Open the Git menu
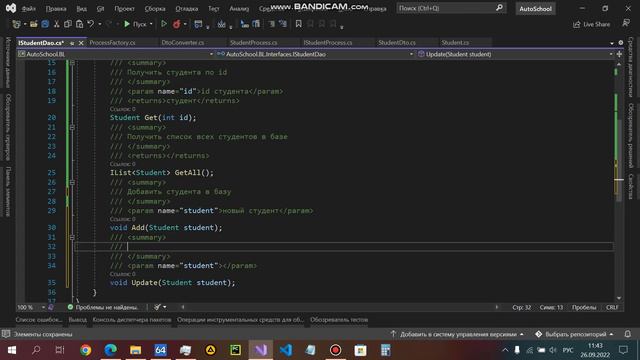 click(100, 8)
